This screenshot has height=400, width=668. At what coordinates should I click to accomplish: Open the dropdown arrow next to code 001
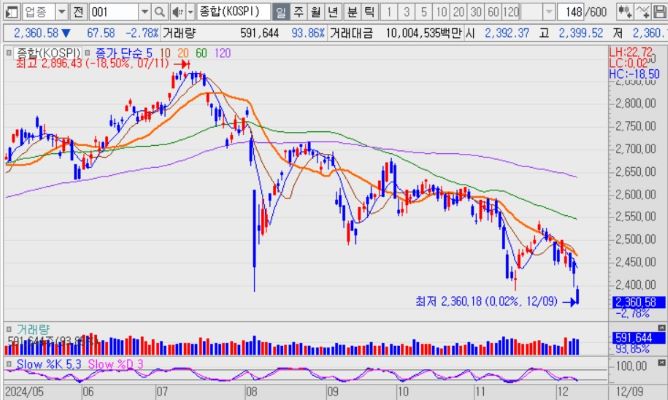click(145, 12)
